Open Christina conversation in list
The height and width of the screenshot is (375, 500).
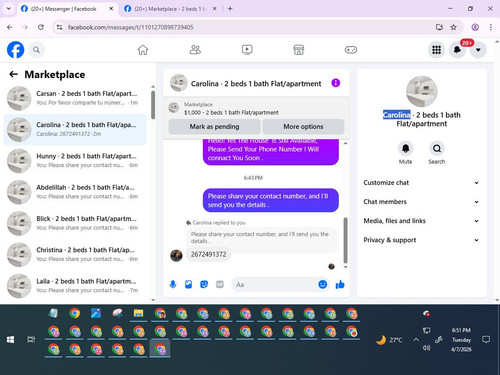(75, 255)
